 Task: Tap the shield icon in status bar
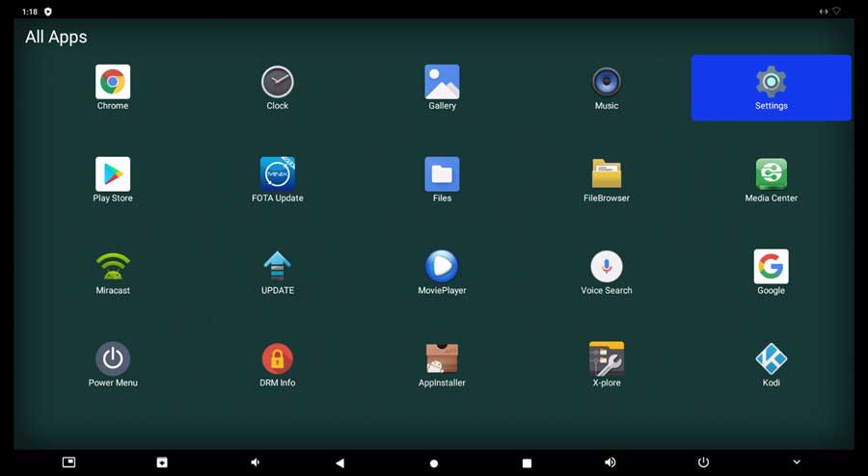(48, 12)
